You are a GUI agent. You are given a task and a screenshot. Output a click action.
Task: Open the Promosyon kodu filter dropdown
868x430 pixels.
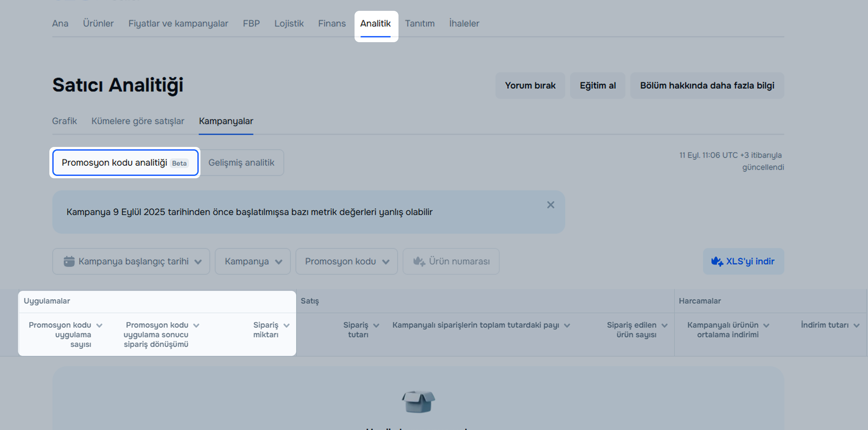click(346, 261)
